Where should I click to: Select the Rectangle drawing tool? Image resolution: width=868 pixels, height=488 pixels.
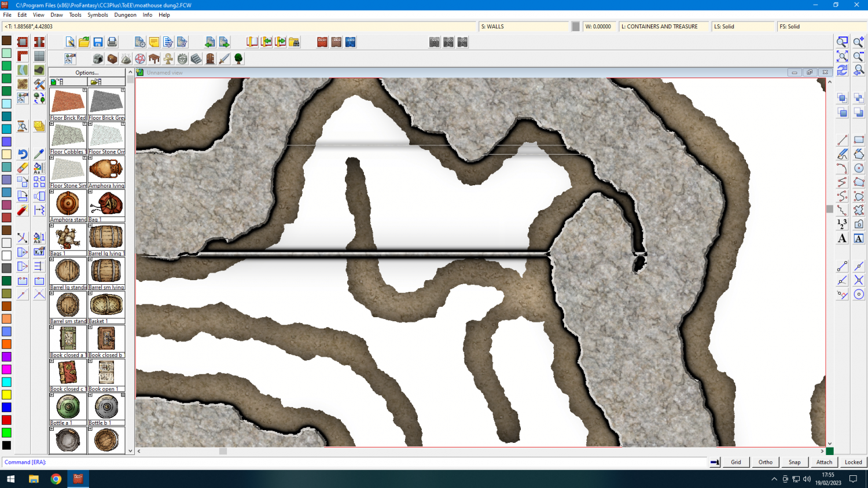(x=859, y=140)
